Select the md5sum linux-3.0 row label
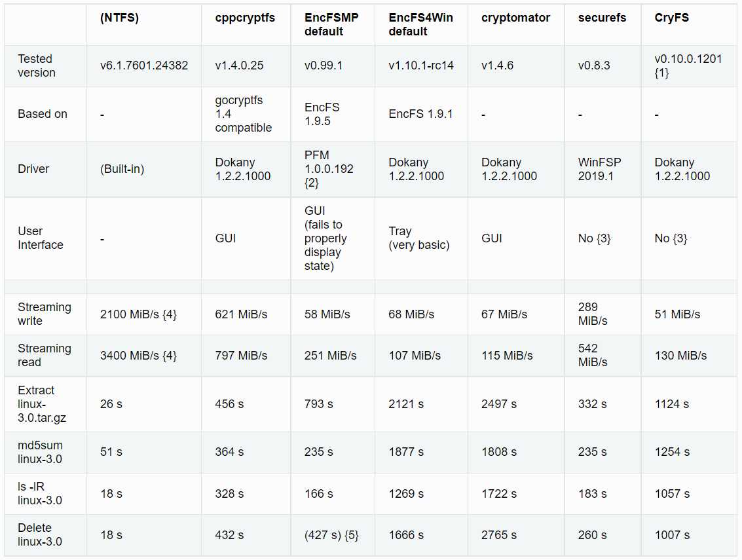The height and width of the screenshot is (560, 742). [x=41, y=452]
